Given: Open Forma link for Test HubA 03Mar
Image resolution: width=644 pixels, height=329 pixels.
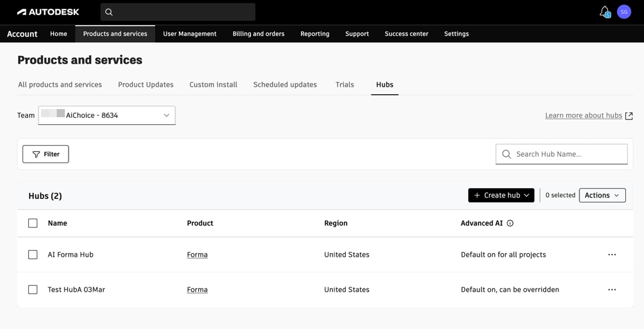Looking at the screenshot, I should point(197,290).
